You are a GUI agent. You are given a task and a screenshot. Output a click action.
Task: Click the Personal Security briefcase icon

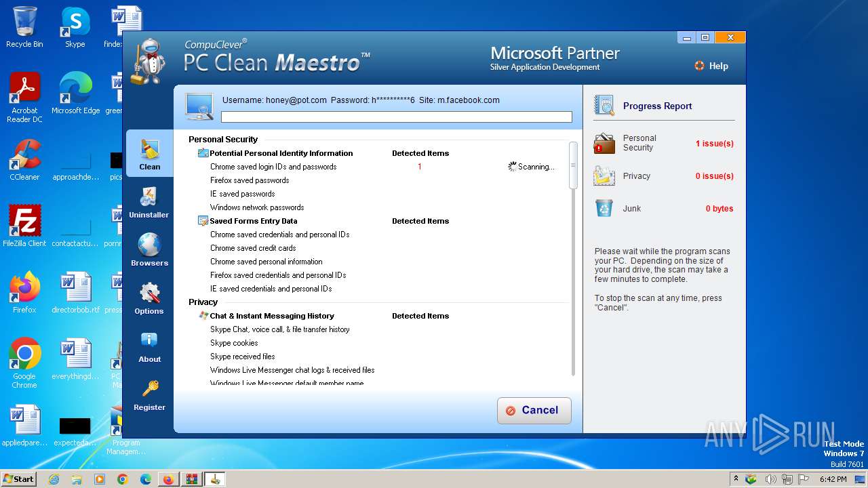[604, 144]
